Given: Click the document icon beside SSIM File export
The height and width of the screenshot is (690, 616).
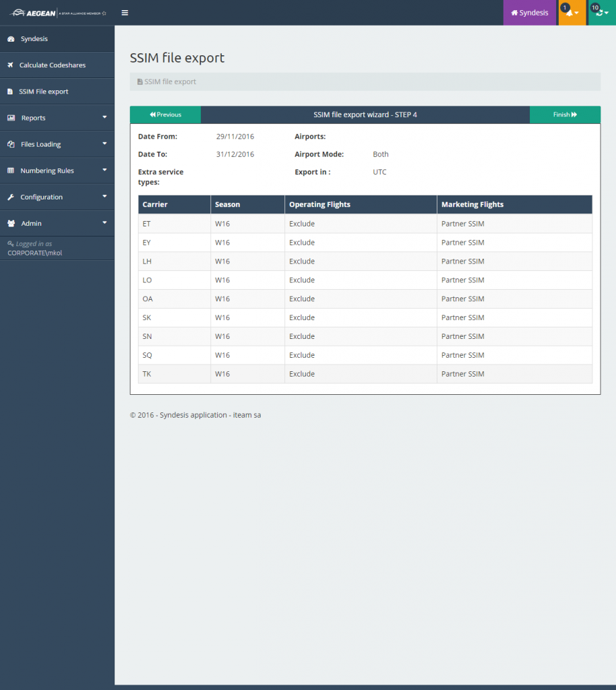Looking at the screenshot, I should pyautogui.click(x=9, y=91).
